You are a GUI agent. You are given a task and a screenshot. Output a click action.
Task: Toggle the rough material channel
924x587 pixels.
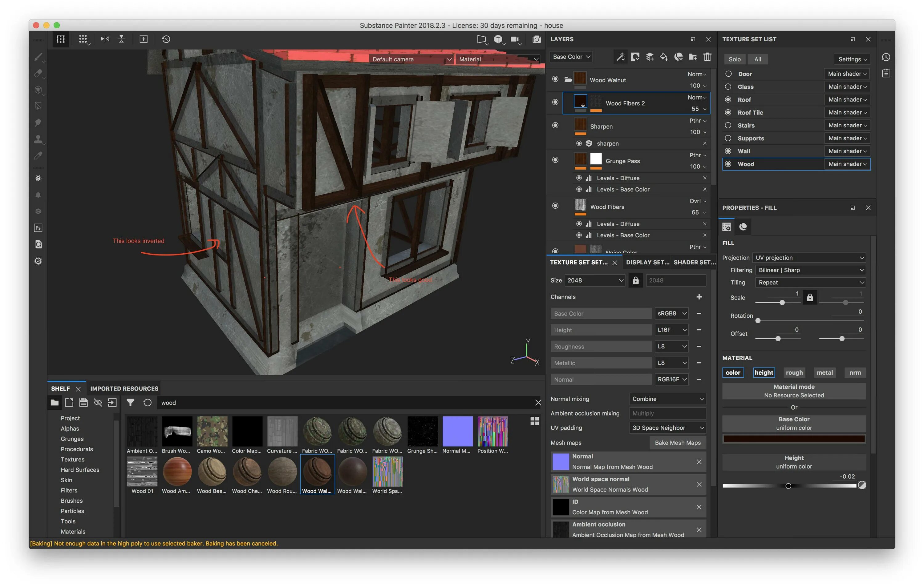(x=794, y=372)
